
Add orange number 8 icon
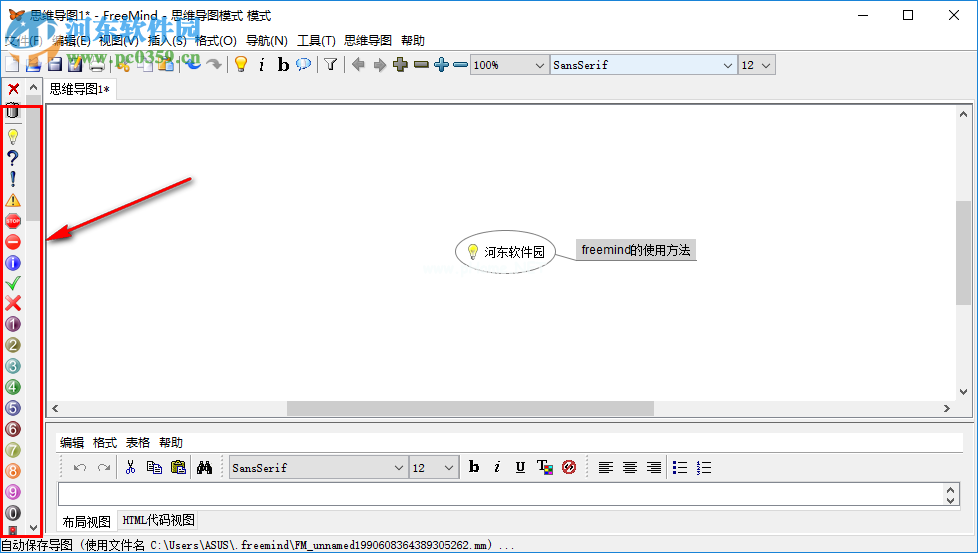pyautogui.click(x=13, y=471)
